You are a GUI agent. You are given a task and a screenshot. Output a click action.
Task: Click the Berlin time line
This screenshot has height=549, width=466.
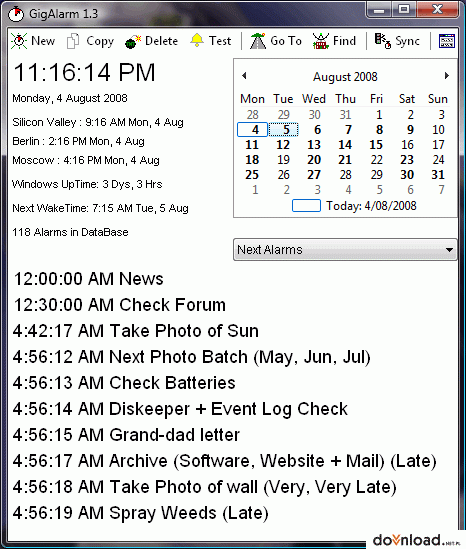(x=78, y=141)
